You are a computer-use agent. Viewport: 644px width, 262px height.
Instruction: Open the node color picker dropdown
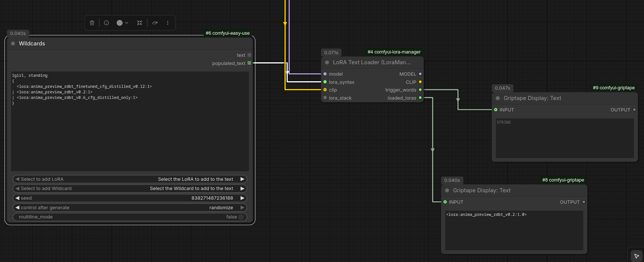point(122,23)
